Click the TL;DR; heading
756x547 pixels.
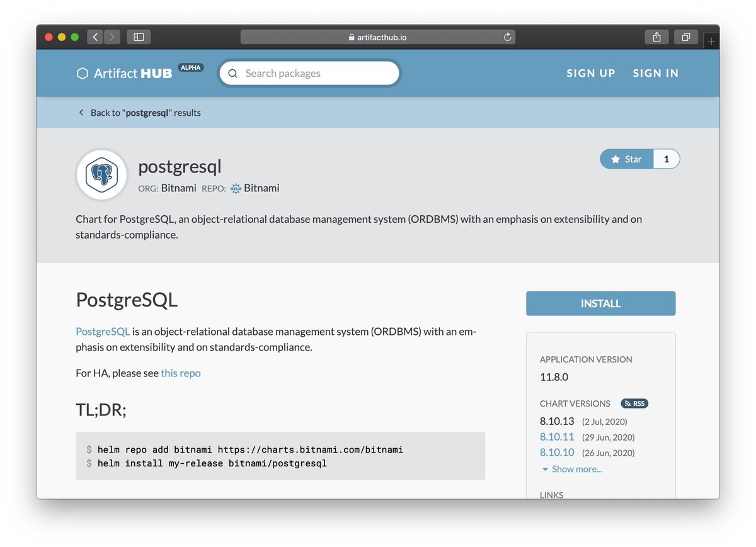tap(101, 410)
